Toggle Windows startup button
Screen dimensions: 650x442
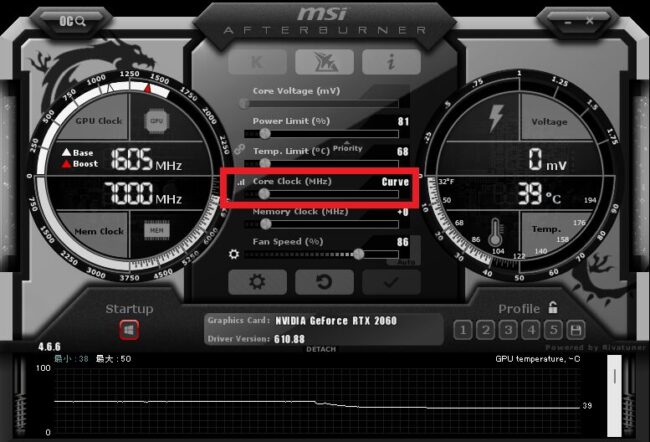(129, 330)
